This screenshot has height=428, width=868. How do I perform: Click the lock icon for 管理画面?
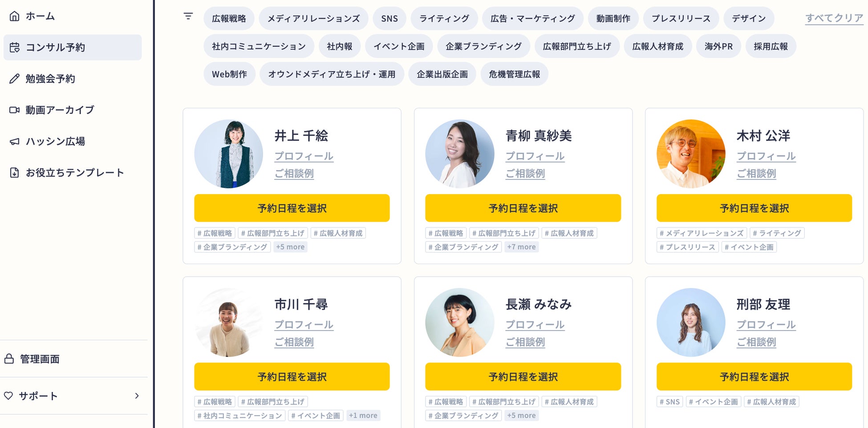click(9, 359)
